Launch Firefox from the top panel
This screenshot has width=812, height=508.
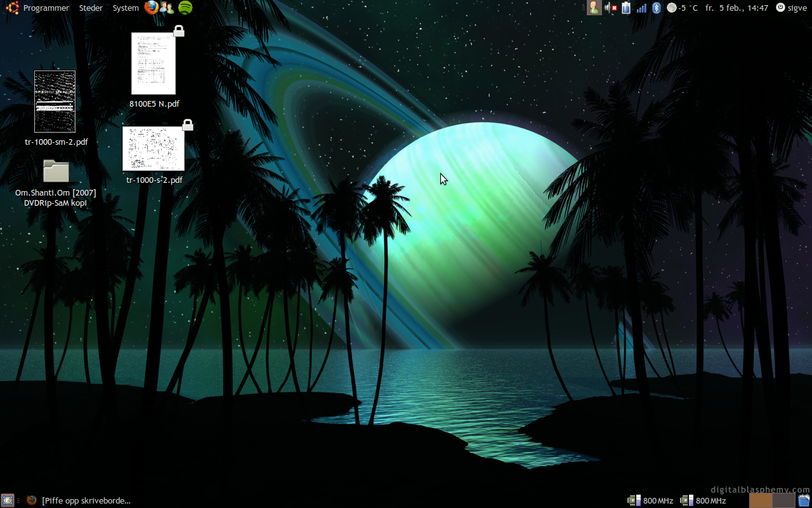tap(151, 8)
